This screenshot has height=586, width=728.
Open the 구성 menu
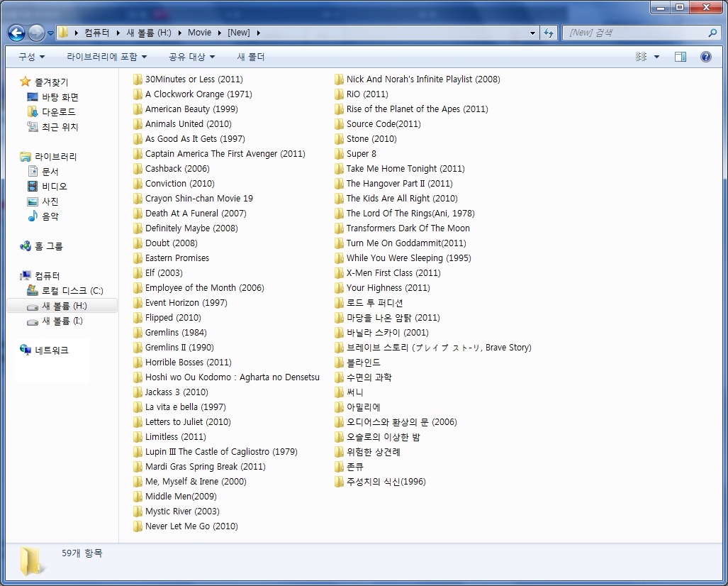click(x=32, y=57)
